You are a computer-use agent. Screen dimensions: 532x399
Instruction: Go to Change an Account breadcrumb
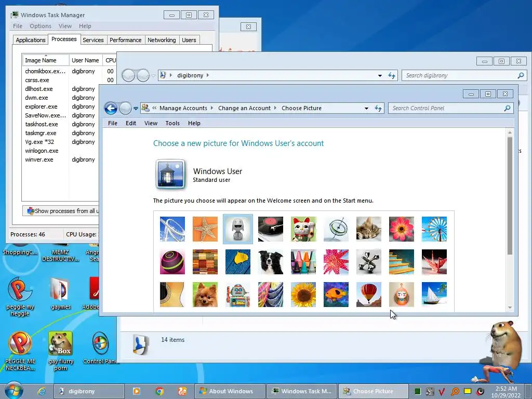tap(244, 108)
